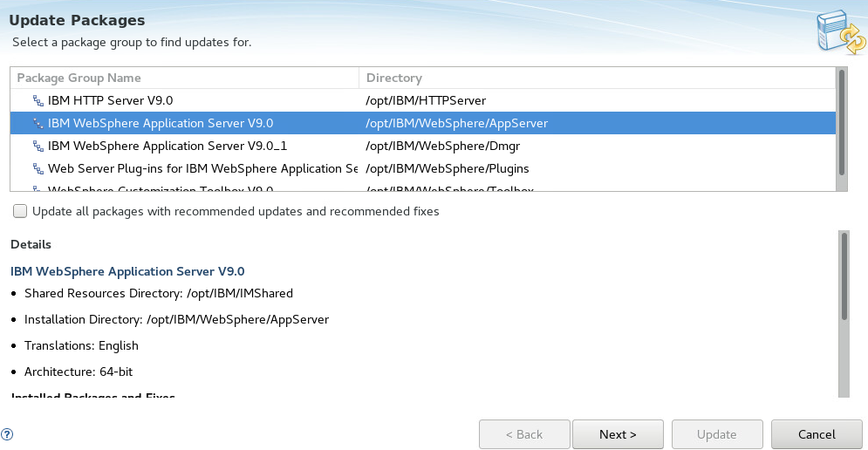Viewport: 868px width, 450px height.
Task: Click the Translations: English detail line
Action: coord(81,345)
